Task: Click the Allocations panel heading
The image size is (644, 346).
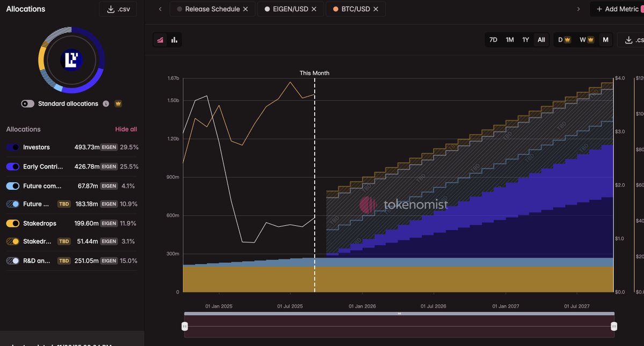Action: point(25,9)
